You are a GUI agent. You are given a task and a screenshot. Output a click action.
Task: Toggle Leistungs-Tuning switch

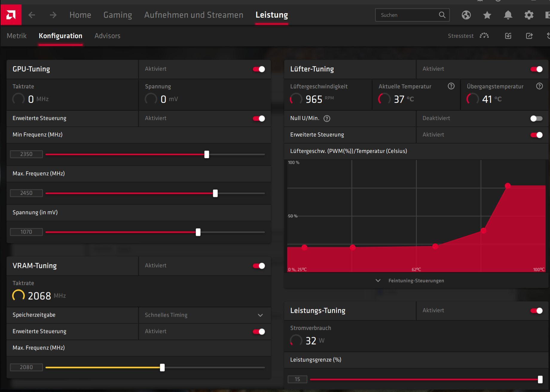click(x=537, y=311)
